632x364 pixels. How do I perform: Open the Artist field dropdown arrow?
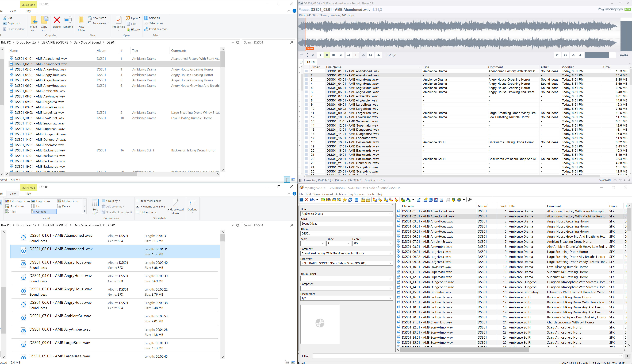[390, 224]
